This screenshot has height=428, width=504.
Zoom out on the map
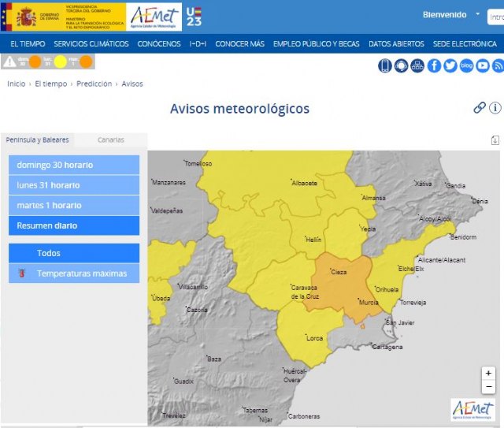coord(489,386)
